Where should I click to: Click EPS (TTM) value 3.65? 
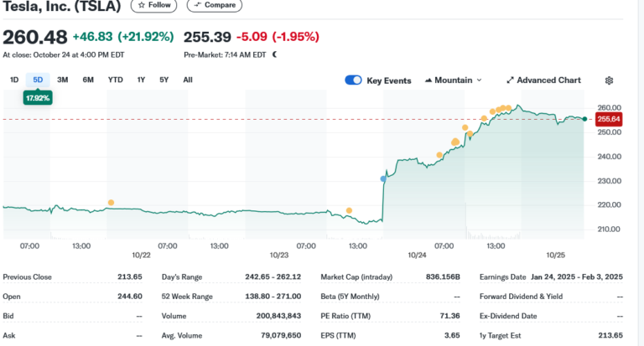point(452,335)
